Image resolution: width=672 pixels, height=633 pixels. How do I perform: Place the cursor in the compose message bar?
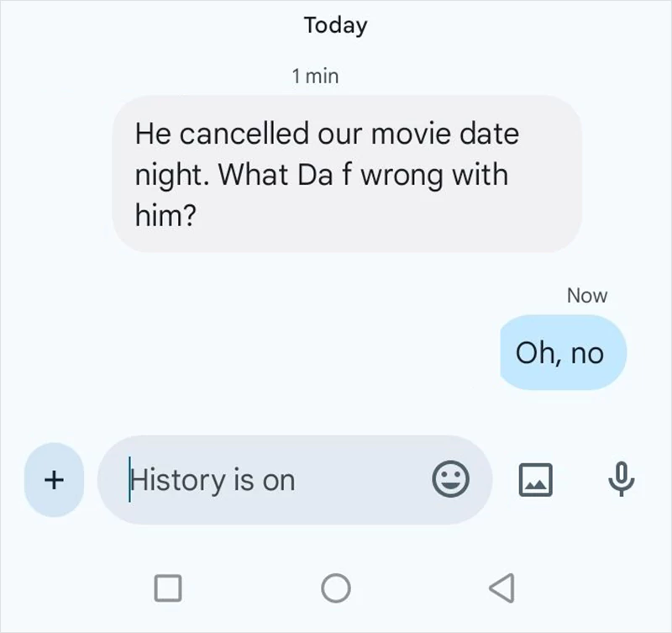coord(252,480)
